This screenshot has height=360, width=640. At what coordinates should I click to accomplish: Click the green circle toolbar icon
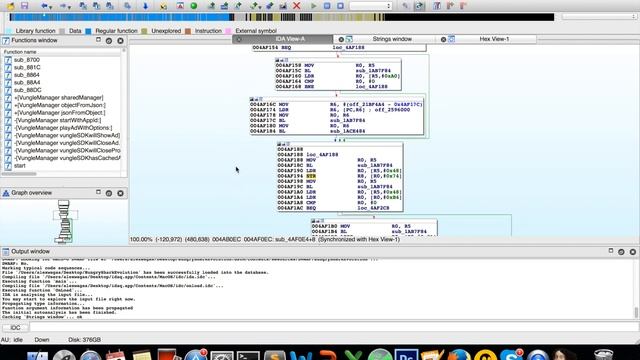pyautogui.click(x=194, y=6)
